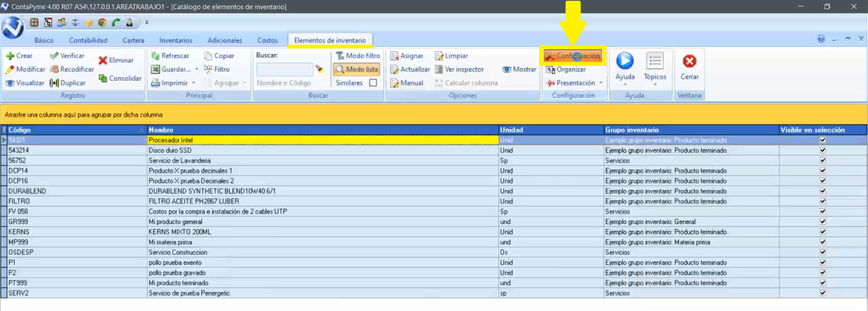Open the Guardar dropdown arrow
The image size is (868, 311).
[x=196, y=70]
